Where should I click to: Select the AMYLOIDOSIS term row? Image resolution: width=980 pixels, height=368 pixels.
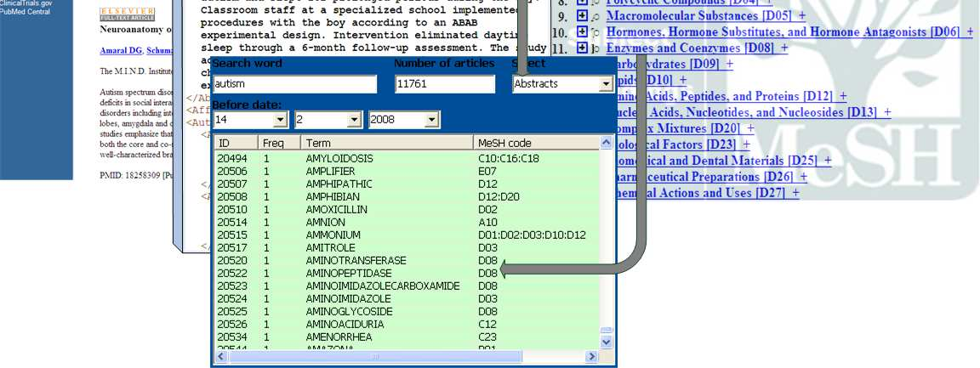[x=407, y=159]
